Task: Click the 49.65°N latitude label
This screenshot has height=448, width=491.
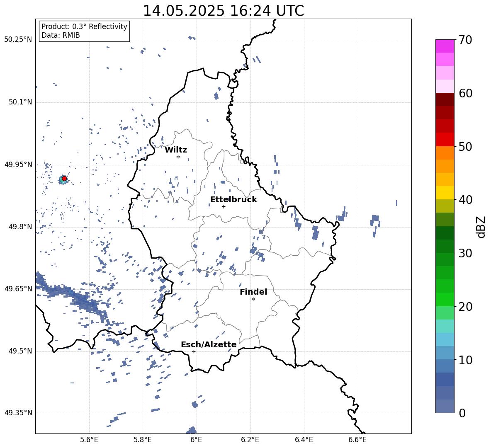Action: pyautogui.click(x=18, y=288)
